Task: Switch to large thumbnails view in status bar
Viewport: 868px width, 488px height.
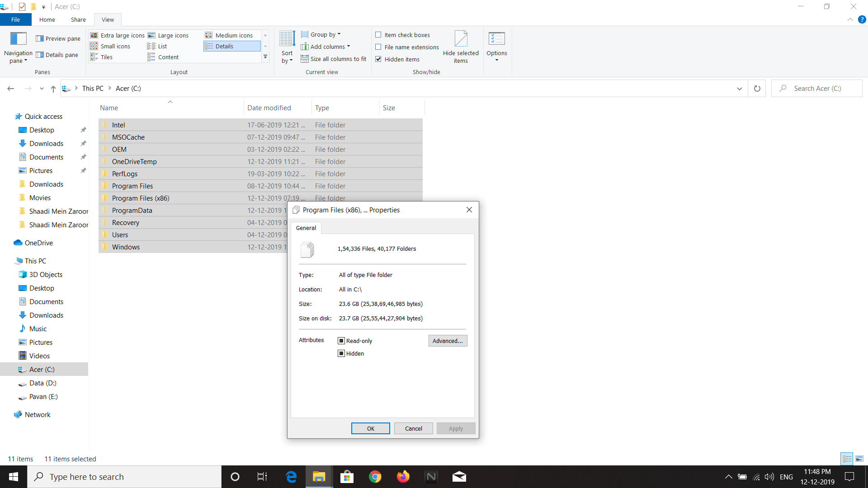Action: (859, 459)
